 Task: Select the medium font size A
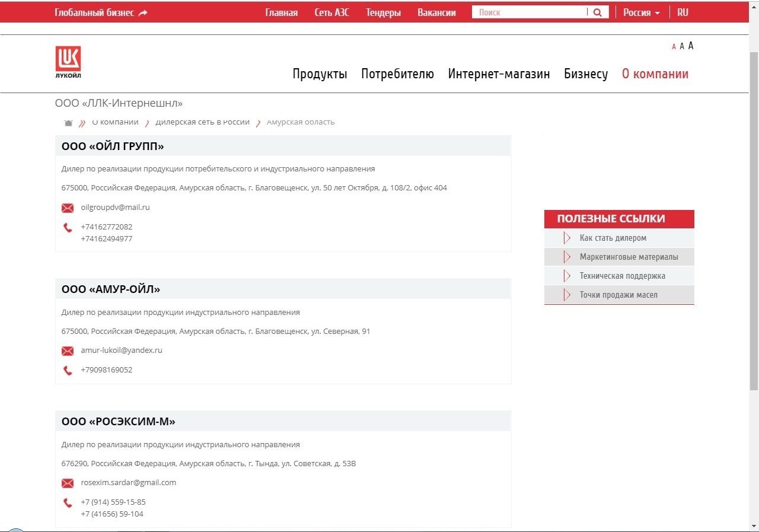coord(682,46)
